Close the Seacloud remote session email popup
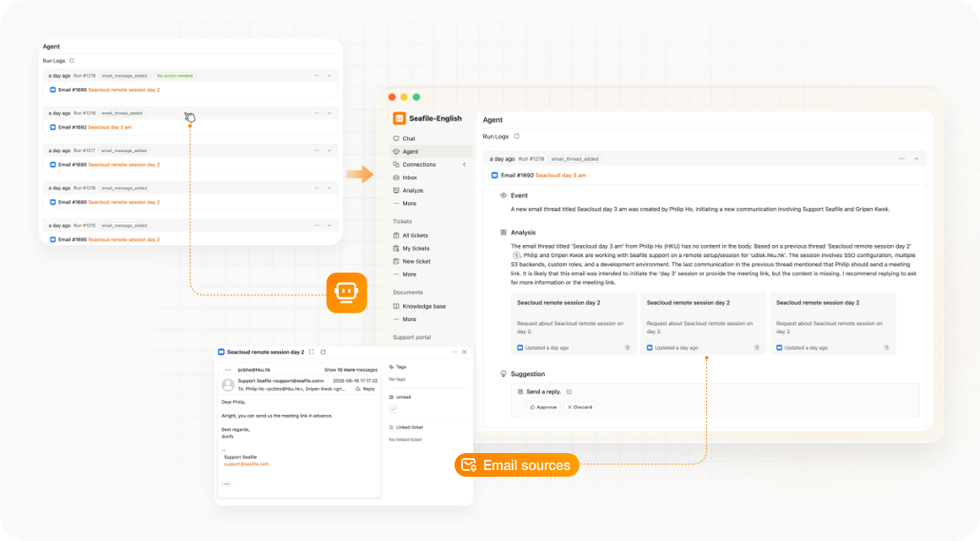 465,352
